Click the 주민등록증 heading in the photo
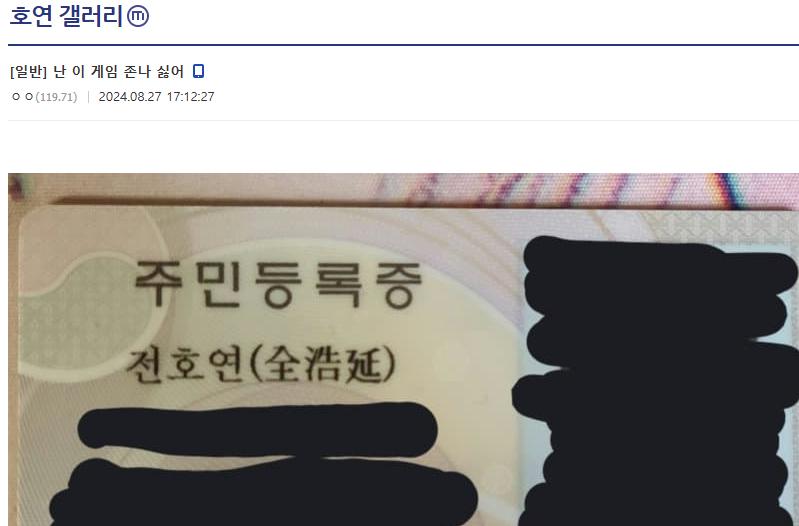This screenshot has width=799, height=526. (x=278, y=284)
